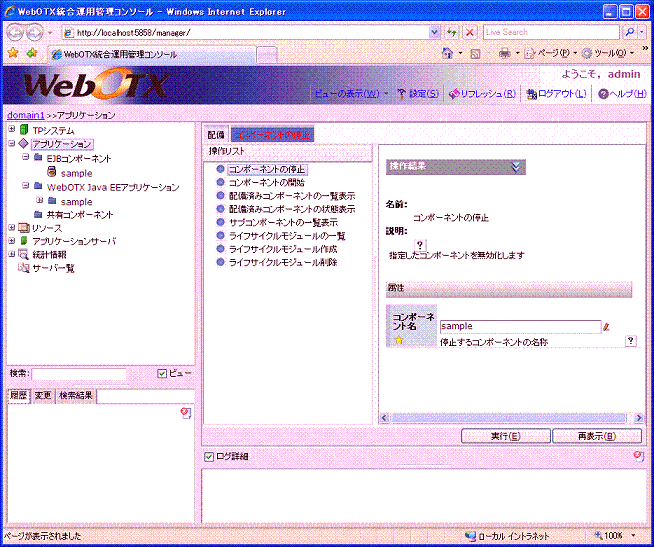The image size is (654, 547).
Task: Collapse the EJBコンポーネント tree node
Action: pos(24,158)
